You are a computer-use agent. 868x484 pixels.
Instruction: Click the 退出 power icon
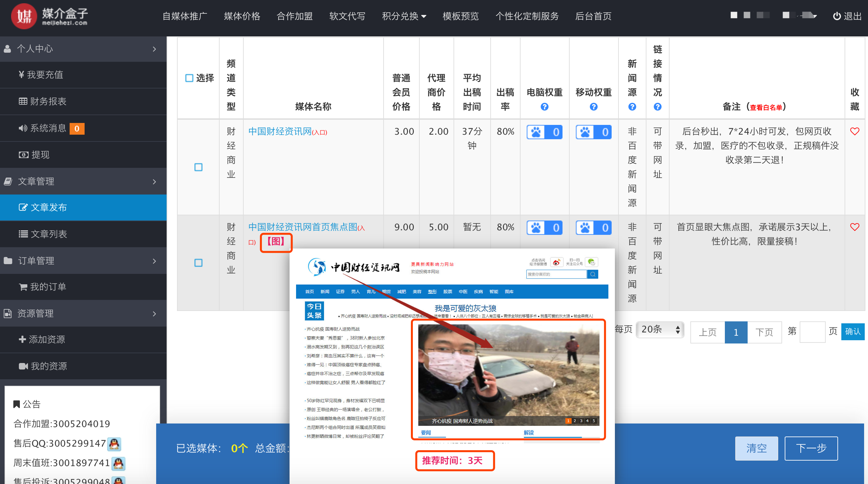tap(836, 16)
